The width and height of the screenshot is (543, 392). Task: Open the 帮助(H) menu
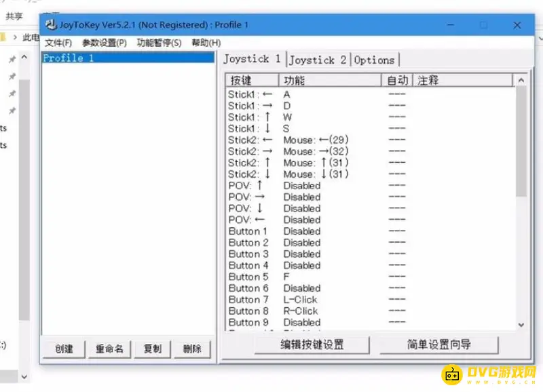206,43
